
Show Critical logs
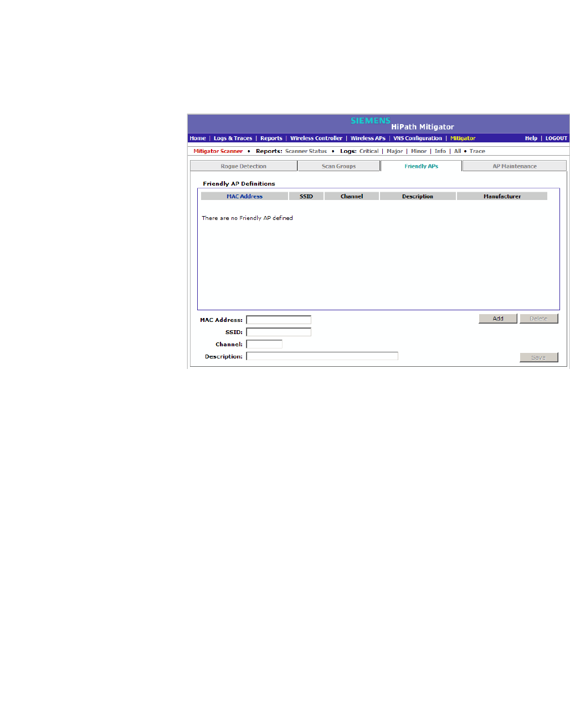click(x=369, y=151)
